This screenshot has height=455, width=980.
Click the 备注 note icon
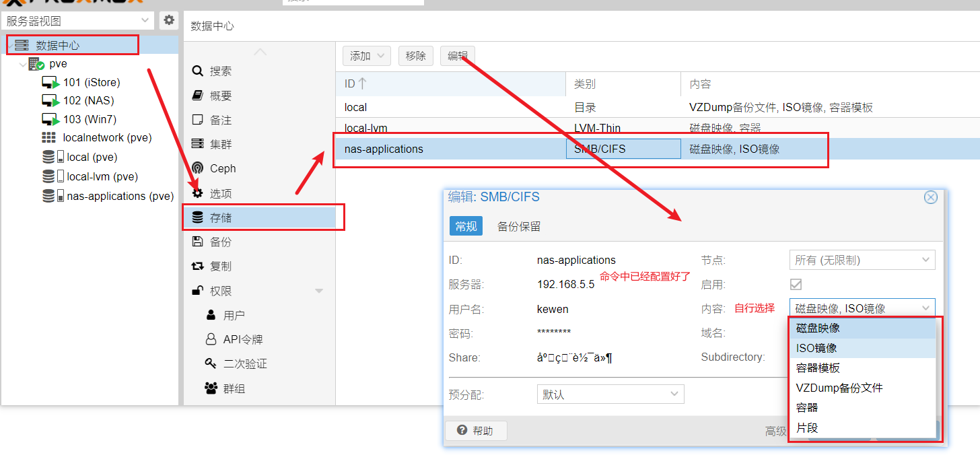pyautogui.click(x=197, y=120)
